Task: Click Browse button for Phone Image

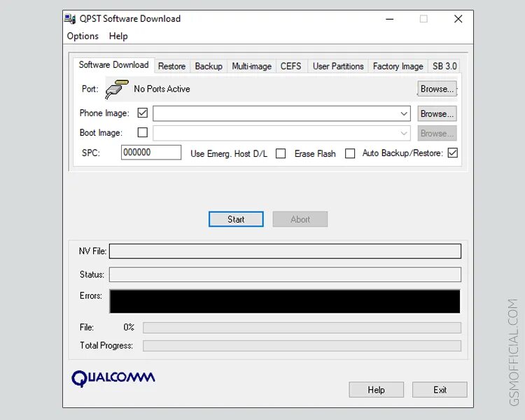Action: coord(437,113)
